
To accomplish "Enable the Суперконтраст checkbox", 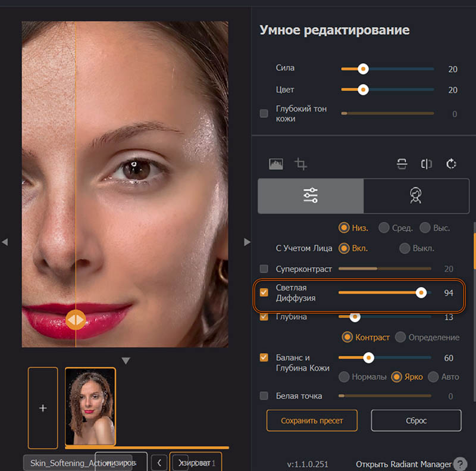I will click(x=264, y=269).
